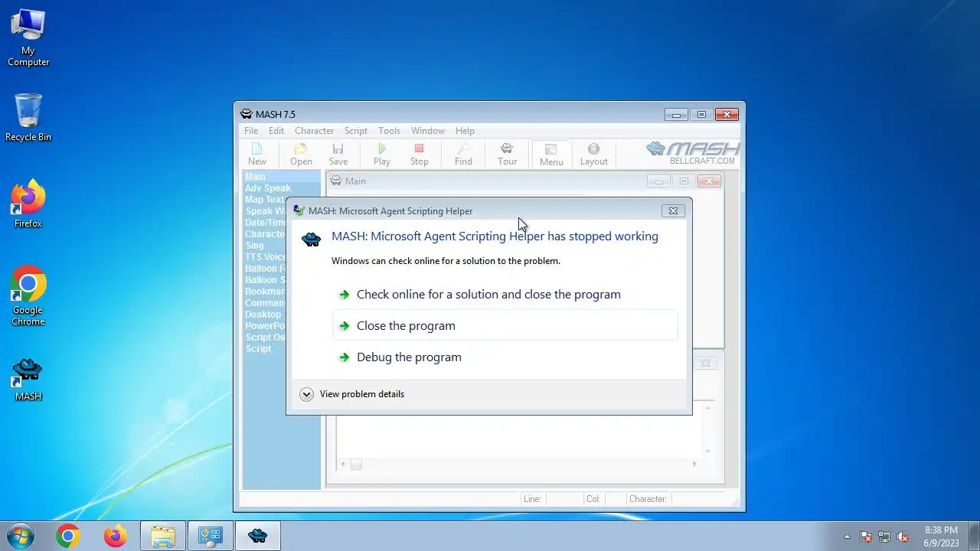Image resolution: width=980 pixels, height=551 pixels.
Task: Choose Close the program option
Action: click(505, 325)
